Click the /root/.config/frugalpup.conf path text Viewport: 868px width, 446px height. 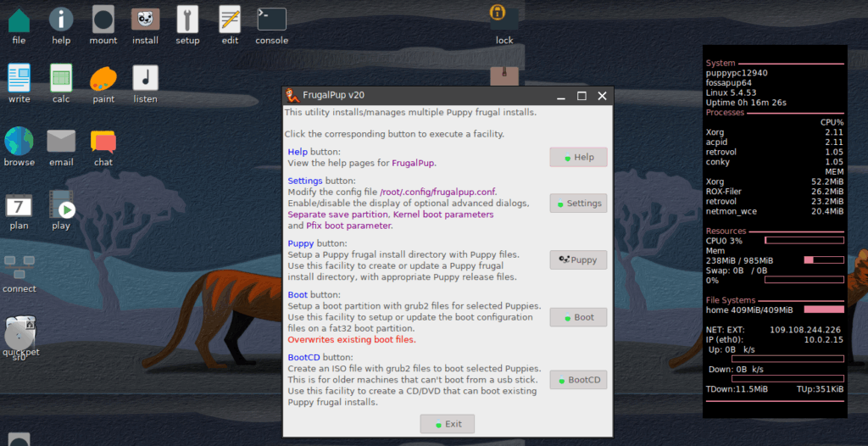[438, 192]
